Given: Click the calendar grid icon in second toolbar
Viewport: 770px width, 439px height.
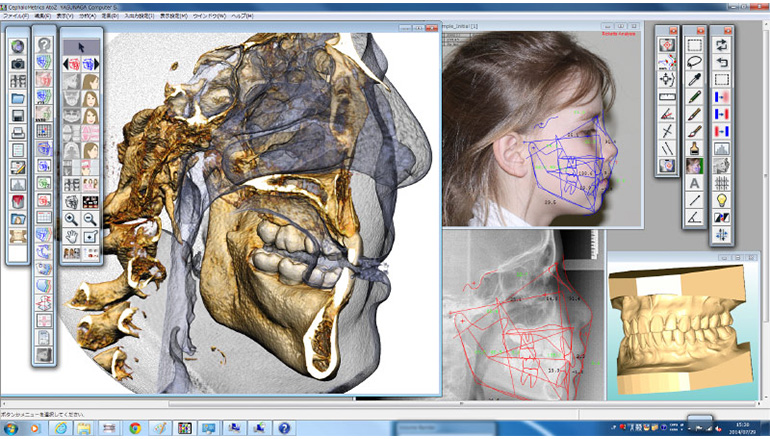Looking at the screenshot, I should pos(44,217).
